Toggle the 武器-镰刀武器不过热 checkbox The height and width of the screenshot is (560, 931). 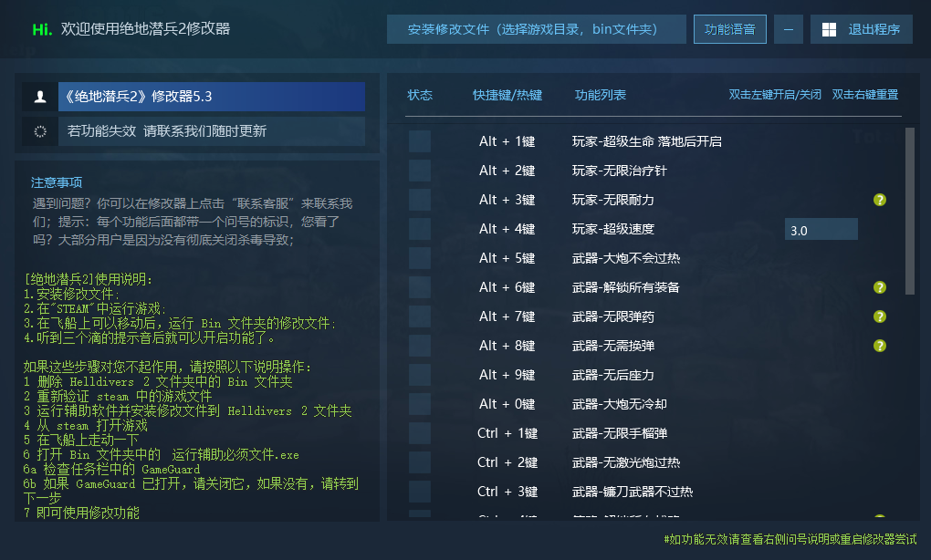pyautogui.click(x=420, y=492)
